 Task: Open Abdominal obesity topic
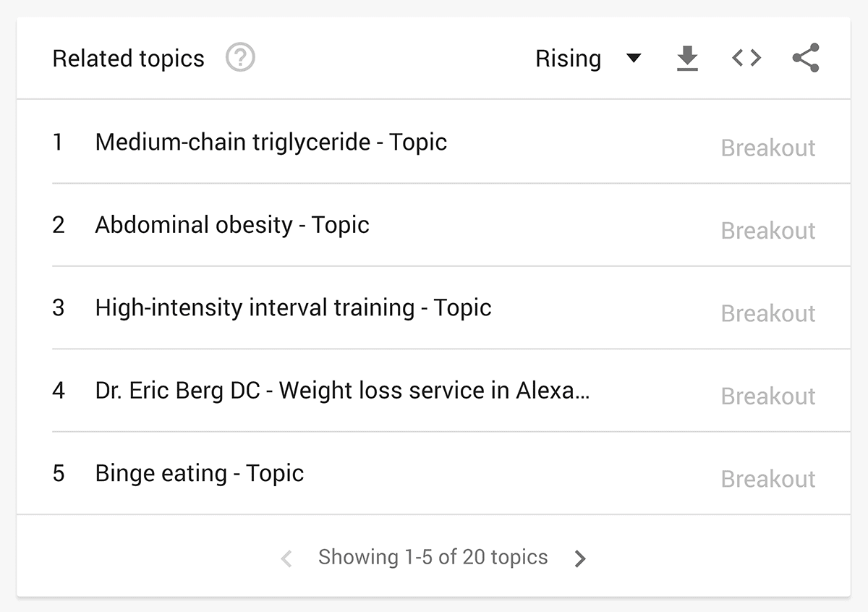pos(232,225)
